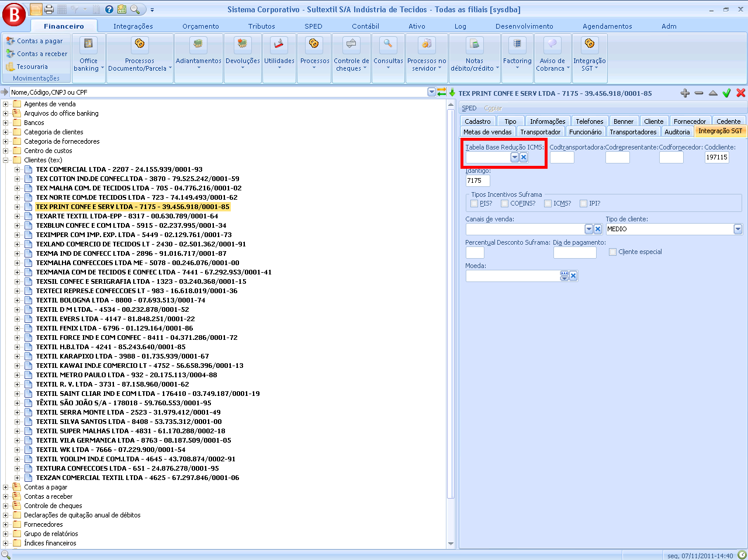Click the printer icon in quick toolbar
The height and width of the screenshot is (560, 748).
pos(49,9)
